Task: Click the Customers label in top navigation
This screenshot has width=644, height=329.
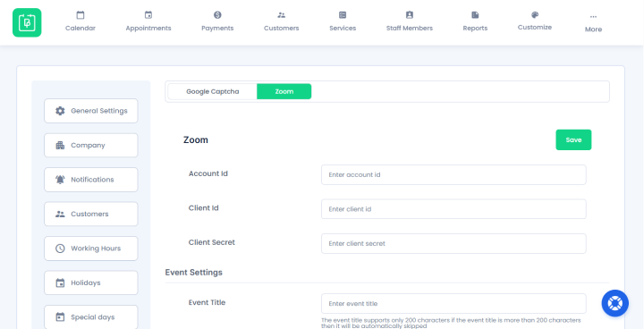Action: click(282, 29)
